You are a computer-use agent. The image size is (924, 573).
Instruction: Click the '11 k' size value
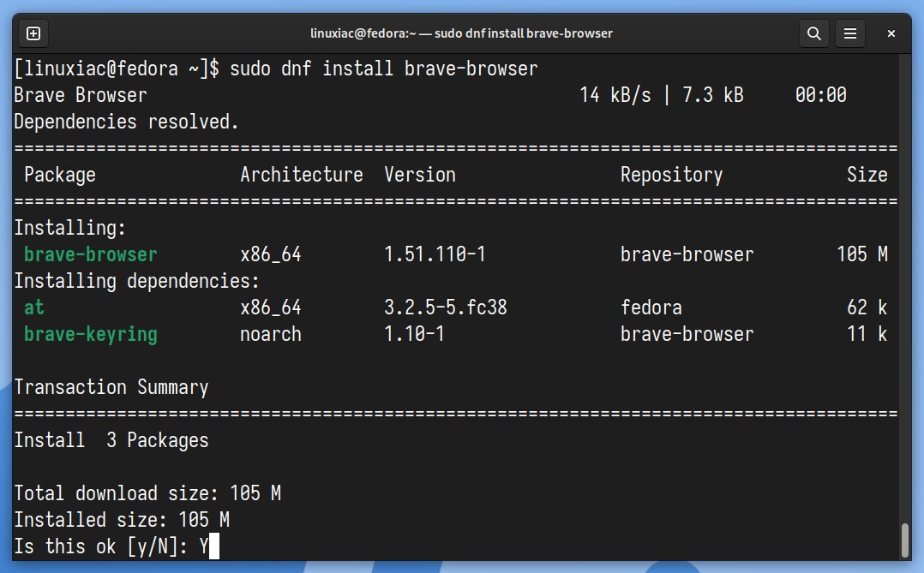[x=867, y=335]
